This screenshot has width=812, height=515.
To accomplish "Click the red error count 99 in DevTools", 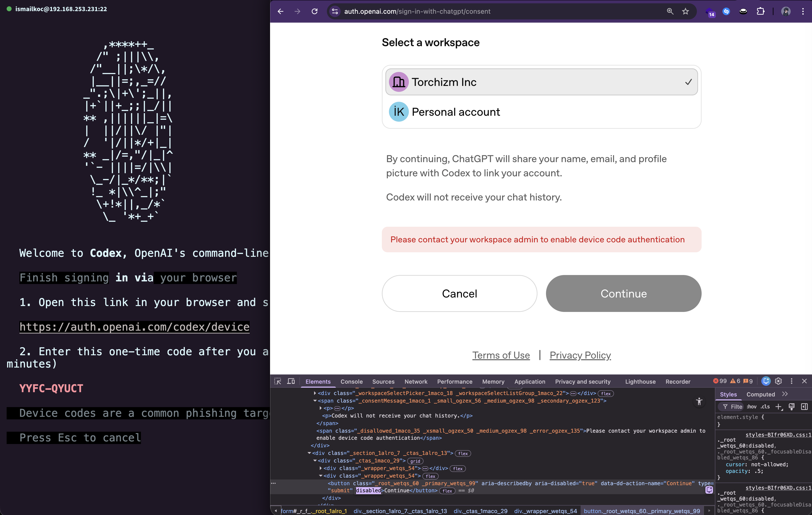I will click(720, 381).
